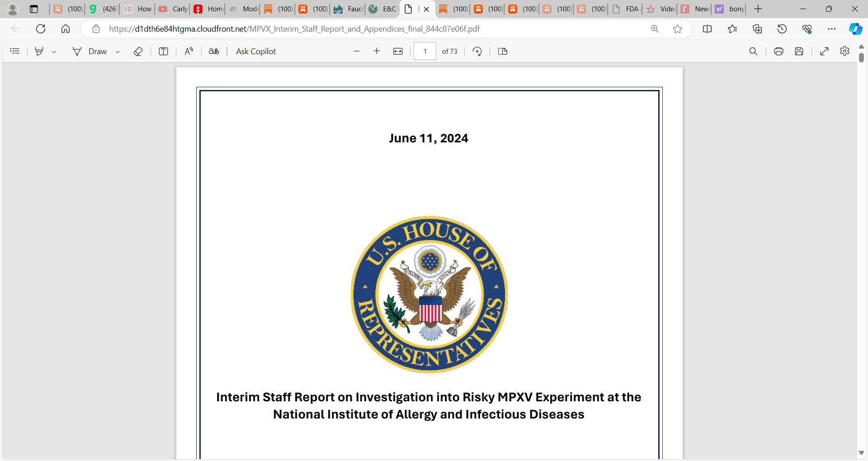This screenshot has width=868, height=461.
Task: Open PDF toolbar settings gear
Action: (844, 51)
